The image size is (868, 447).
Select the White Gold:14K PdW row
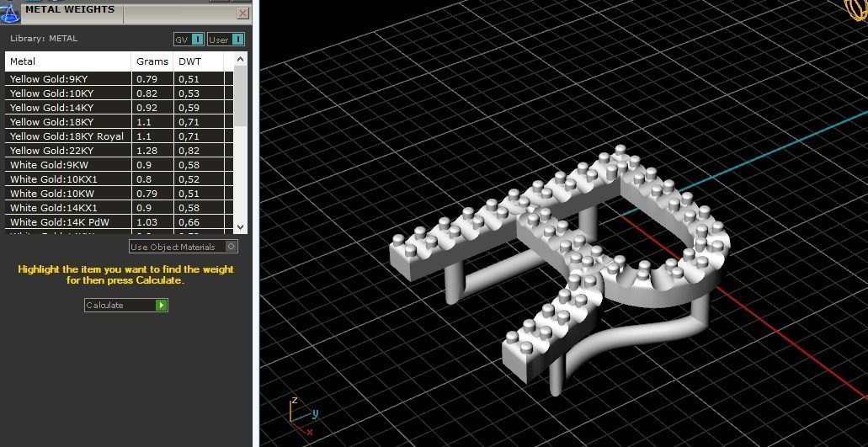pos(119,222)
